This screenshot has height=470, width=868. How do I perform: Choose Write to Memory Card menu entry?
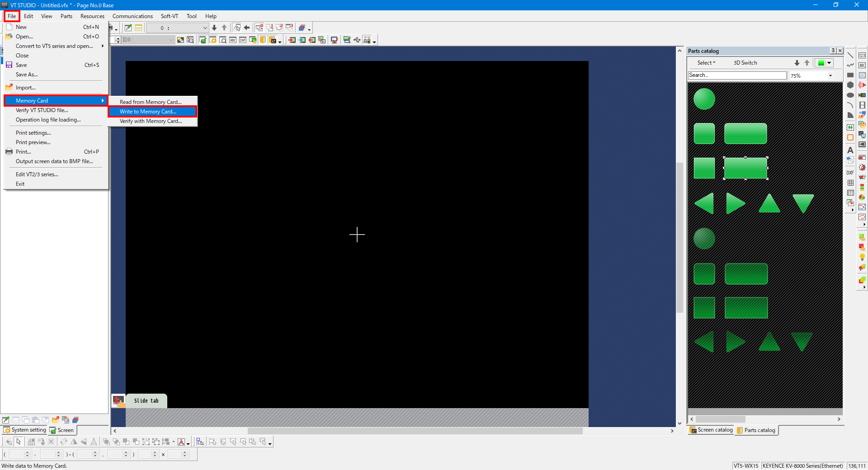[x=148, y=112]
